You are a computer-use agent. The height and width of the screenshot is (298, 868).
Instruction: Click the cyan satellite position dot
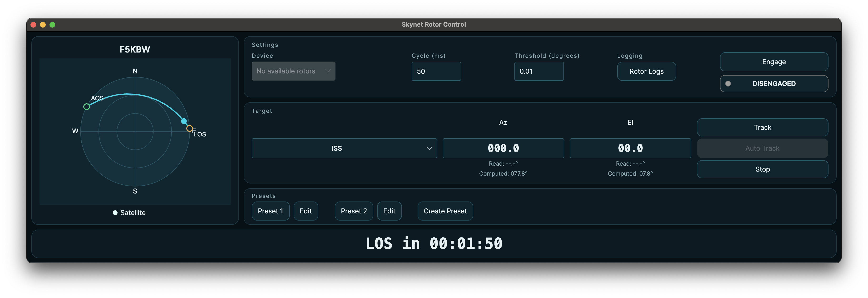coord(184,121)
